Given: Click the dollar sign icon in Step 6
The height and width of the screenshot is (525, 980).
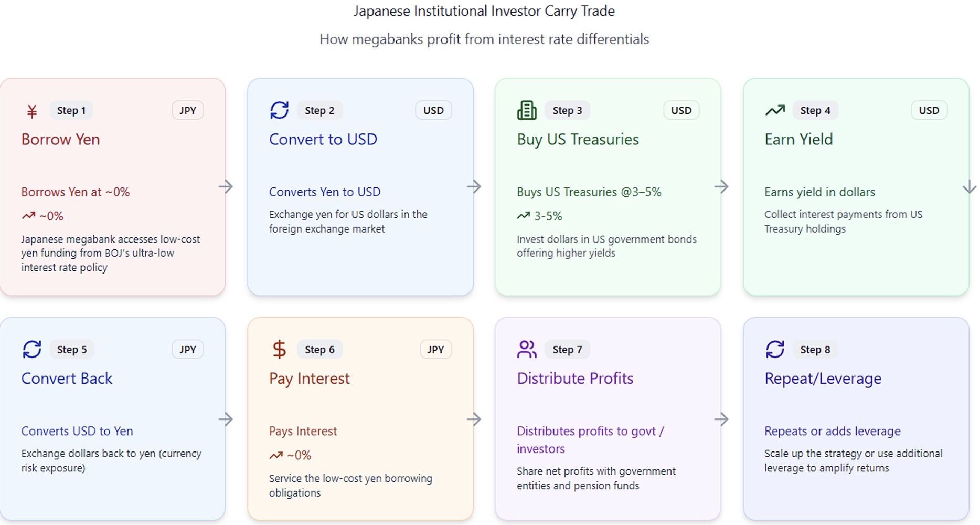Looking at the screenshot, I should (279, 349).
